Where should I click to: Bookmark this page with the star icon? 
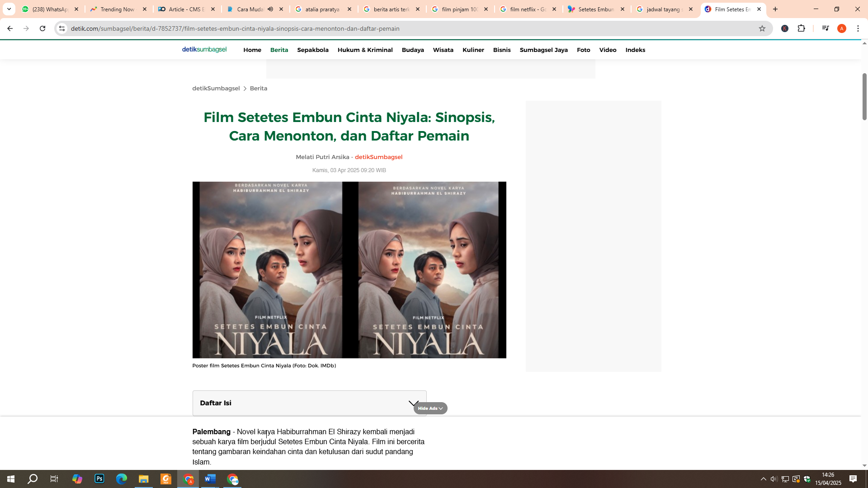coord(762,28)
